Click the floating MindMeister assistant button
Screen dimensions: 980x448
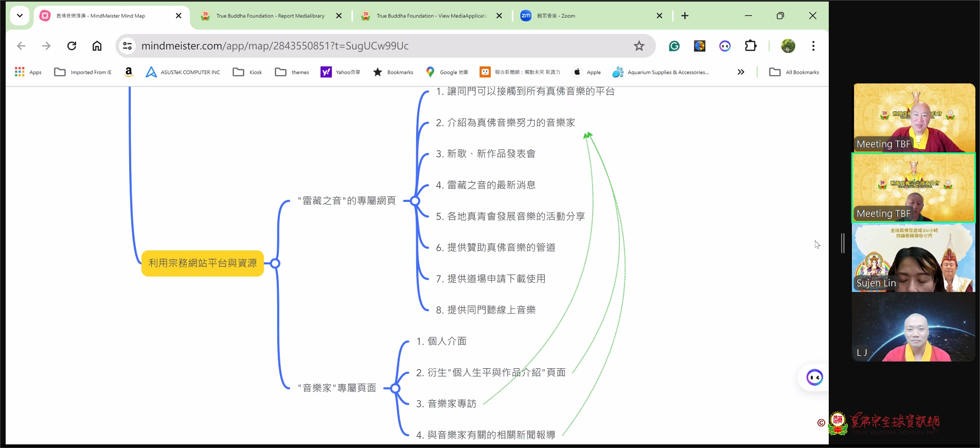click(814, 377)
